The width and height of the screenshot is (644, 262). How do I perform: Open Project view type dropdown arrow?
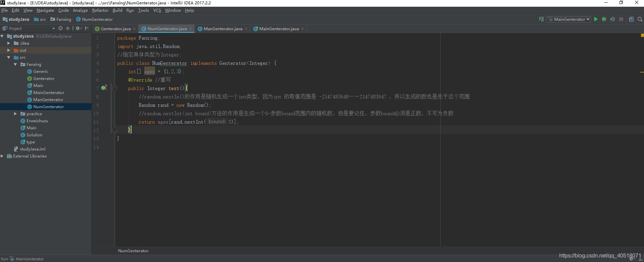pyautogui.click(x=53, y=29)
